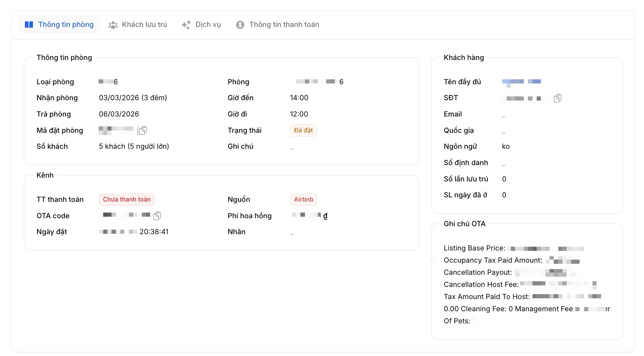Viewport: 644px width, 356px height.
Task: Click the check-out date 06/03/2026 value
Action: (x=119, y=114)
